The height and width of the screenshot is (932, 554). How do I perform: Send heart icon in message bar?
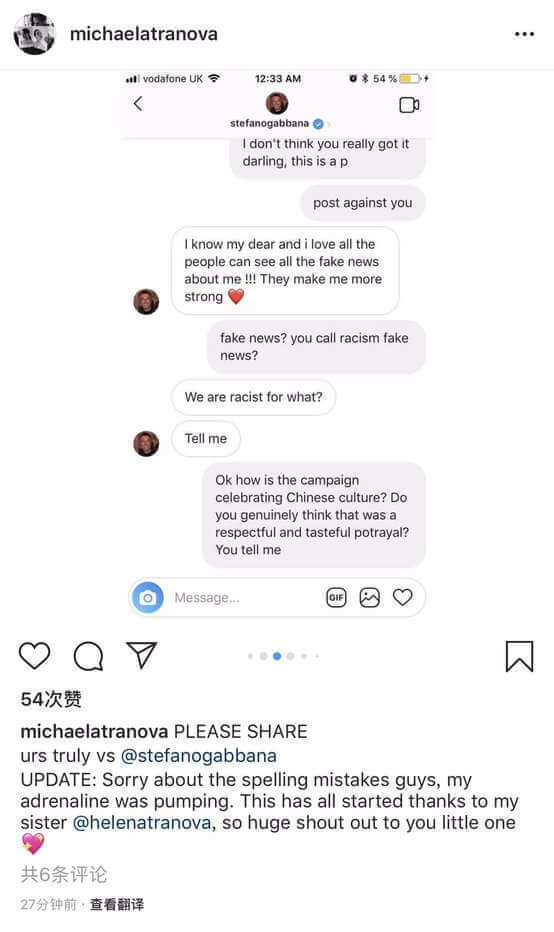click(402, 597)
